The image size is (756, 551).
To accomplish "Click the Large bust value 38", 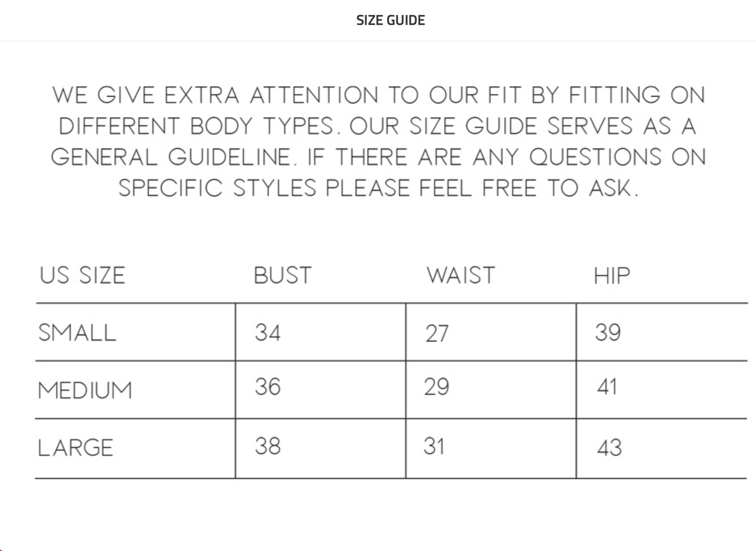I will tap(268, 446).
